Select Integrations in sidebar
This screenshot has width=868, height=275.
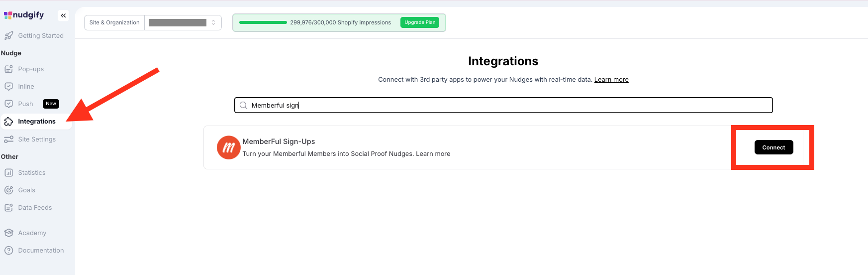[x=36, y=122]
